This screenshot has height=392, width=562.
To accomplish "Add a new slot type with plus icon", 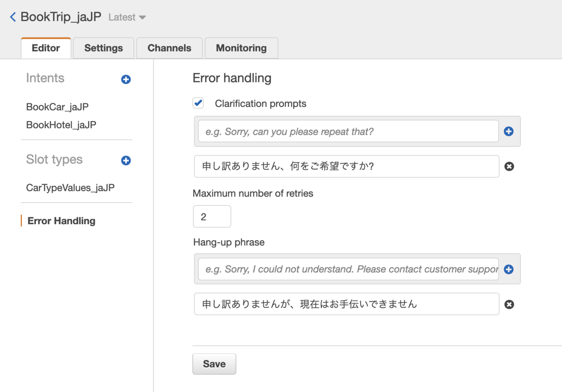I will pyautogui.click(x=126, y=161).
